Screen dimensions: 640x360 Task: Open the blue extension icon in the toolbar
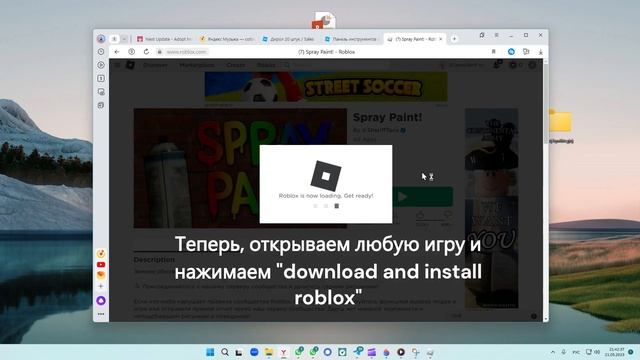click(511, 52)
